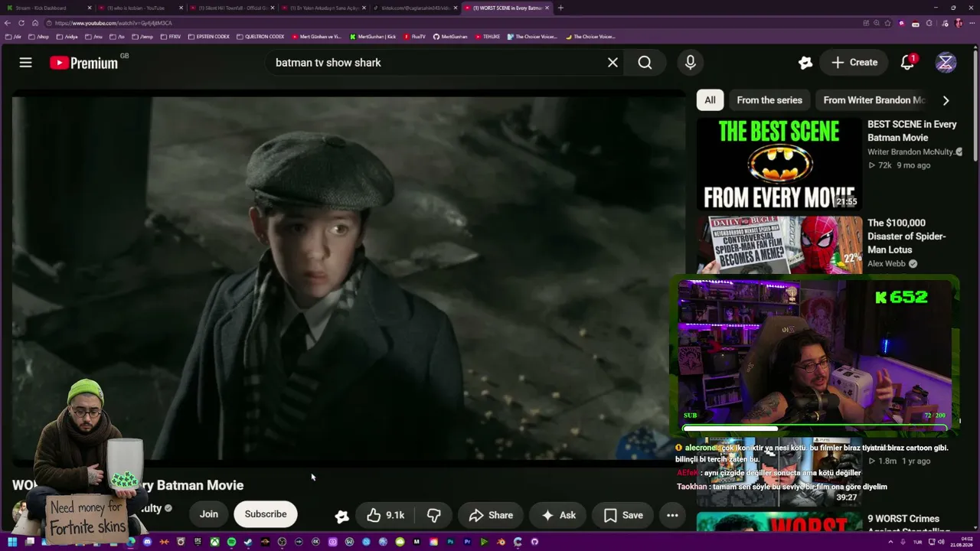This screenshot has height=551, width=980.
Task: Close the WORST SCENE in Every Batman tab
Action: 547,8
